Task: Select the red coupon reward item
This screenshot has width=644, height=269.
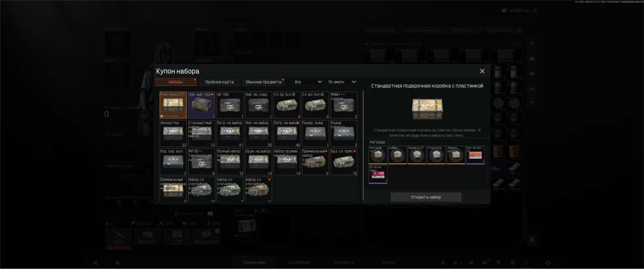Action: pyautogui.click(x=475, y=155)
